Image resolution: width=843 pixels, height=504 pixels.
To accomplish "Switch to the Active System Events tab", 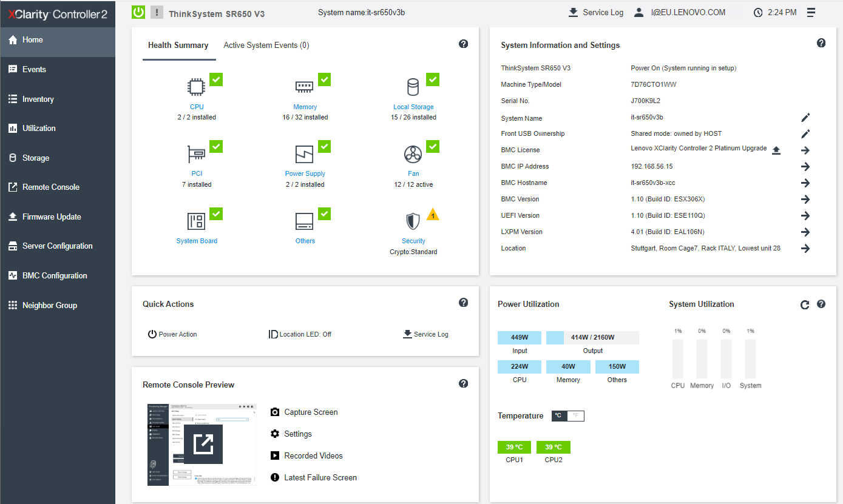I will click(266, 45).
